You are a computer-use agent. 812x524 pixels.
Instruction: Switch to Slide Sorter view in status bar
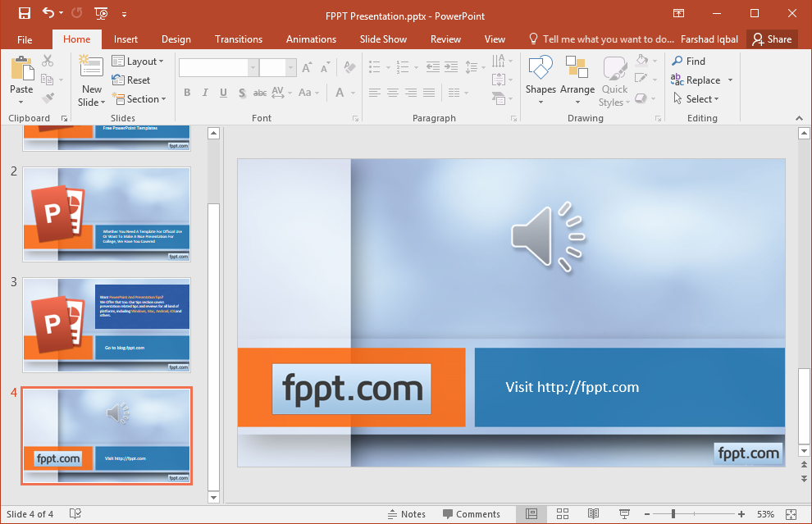tap(563, 514)
